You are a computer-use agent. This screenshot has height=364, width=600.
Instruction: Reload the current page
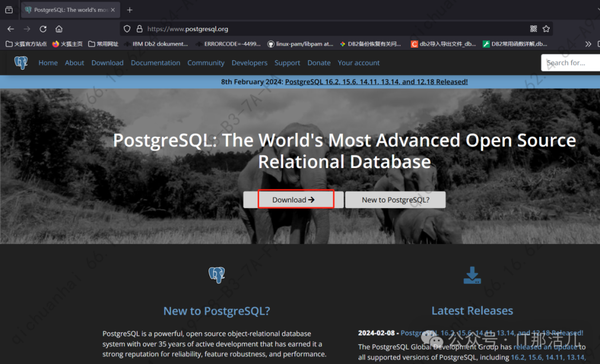43,29
